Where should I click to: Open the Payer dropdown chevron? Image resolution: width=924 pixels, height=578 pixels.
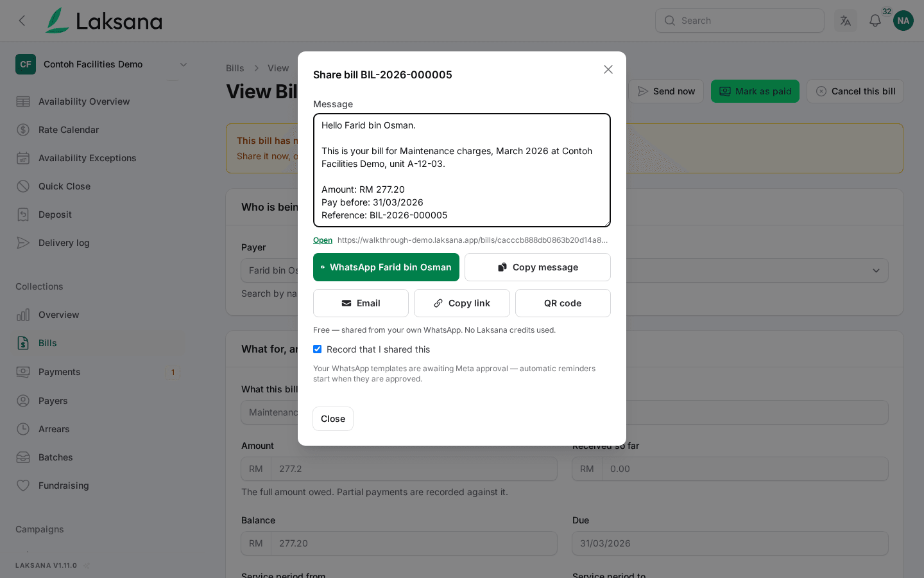(x=876, y=271)
